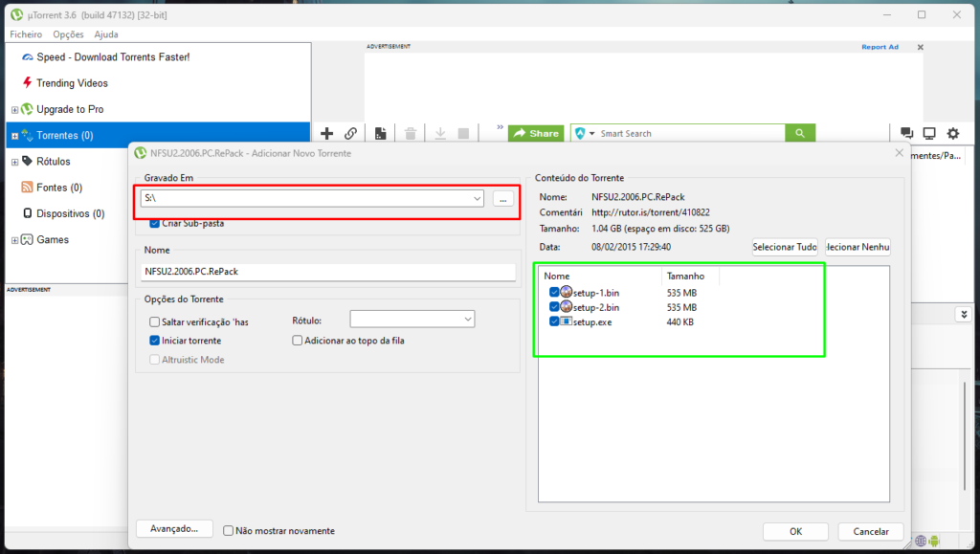Click the detail pane collapse double-chevron
This screenshot has width=980, height=554.
(963, 314)
